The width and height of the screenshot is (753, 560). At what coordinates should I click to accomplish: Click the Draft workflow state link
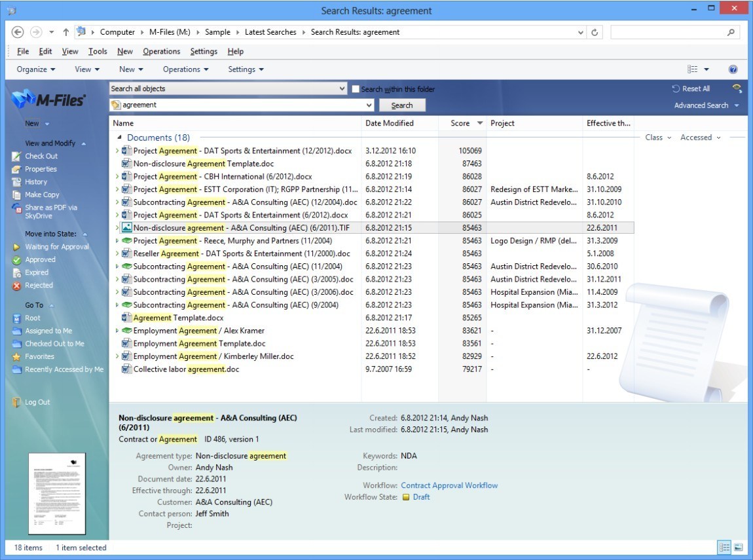click(x=421, y=497)
